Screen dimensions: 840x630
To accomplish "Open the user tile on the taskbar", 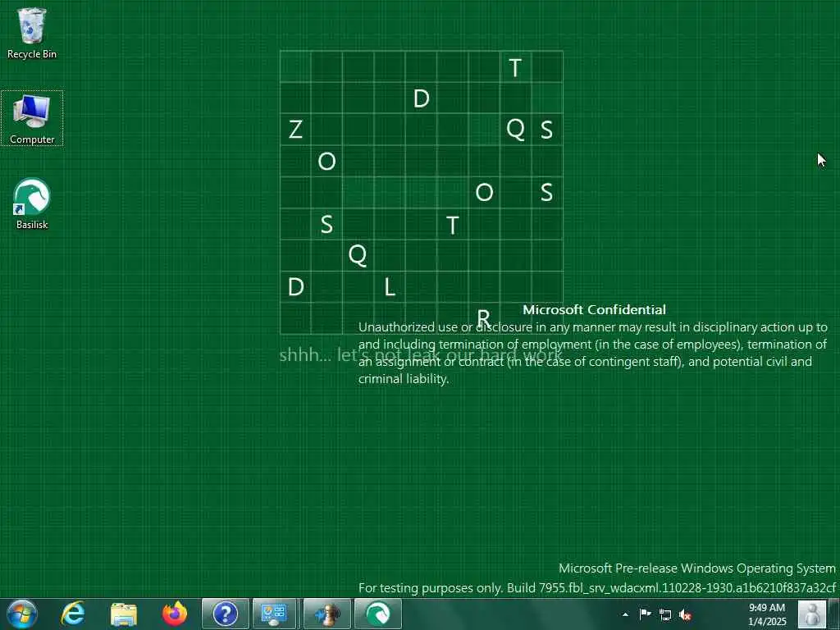I will pos(812,614).
